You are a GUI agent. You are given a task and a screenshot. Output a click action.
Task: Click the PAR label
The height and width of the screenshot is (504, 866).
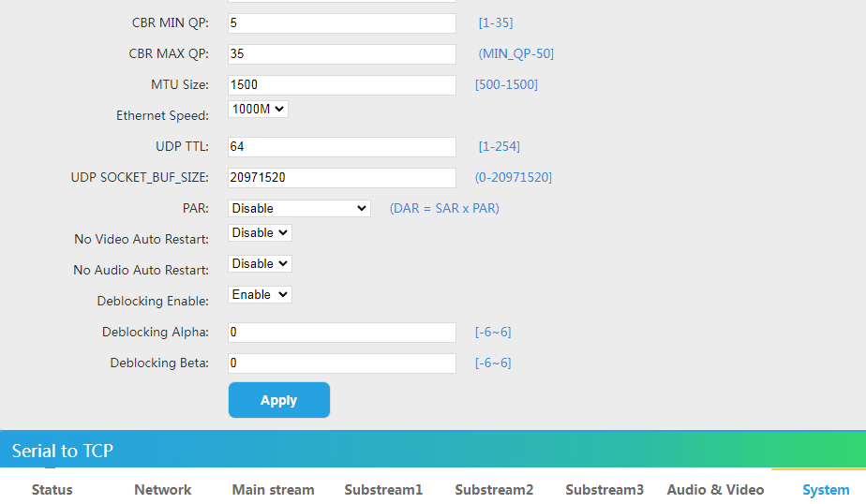point(196,208)
